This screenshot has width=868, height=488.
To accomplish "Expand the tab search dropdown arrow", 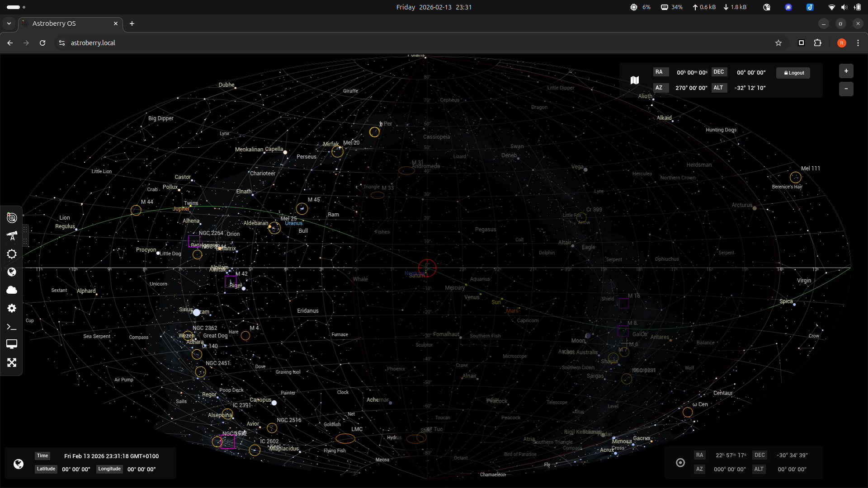I will pos(9,23).
